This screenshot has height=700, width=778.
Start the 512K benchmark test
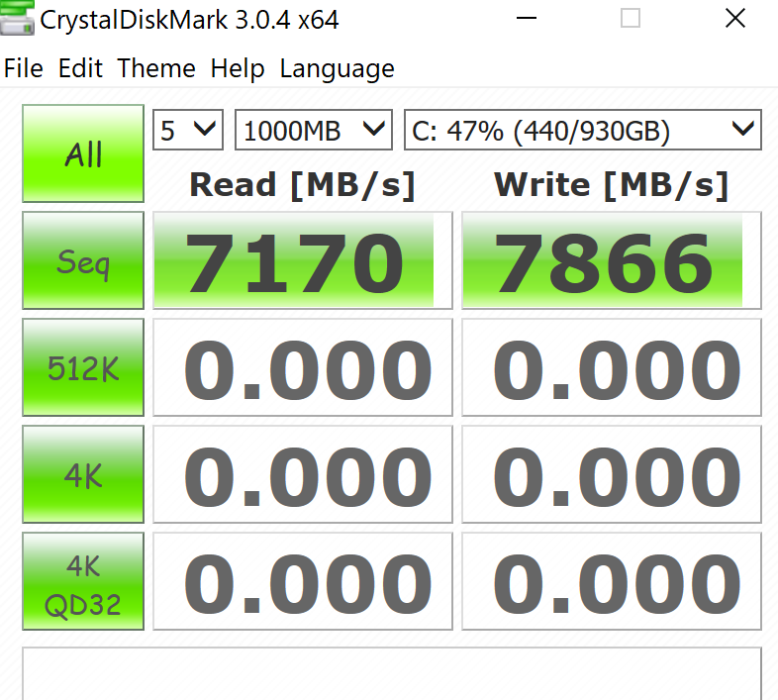pos(83,368)
